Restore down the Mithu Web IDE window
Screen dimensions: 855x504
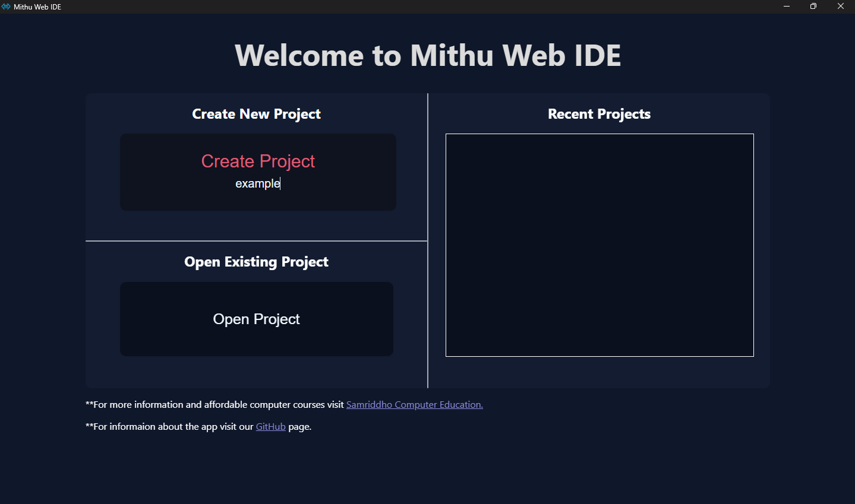pos(813,7)
